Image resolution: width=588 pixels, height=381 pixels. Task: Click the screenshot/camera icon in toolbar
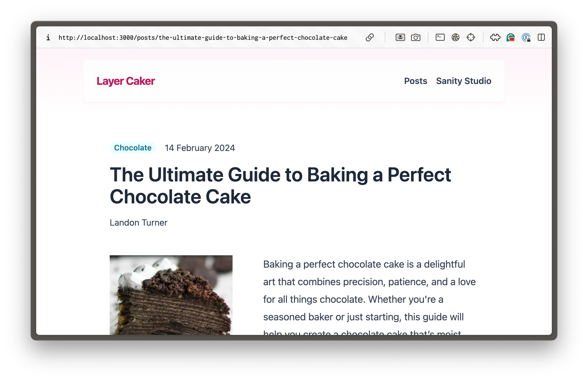415,38
